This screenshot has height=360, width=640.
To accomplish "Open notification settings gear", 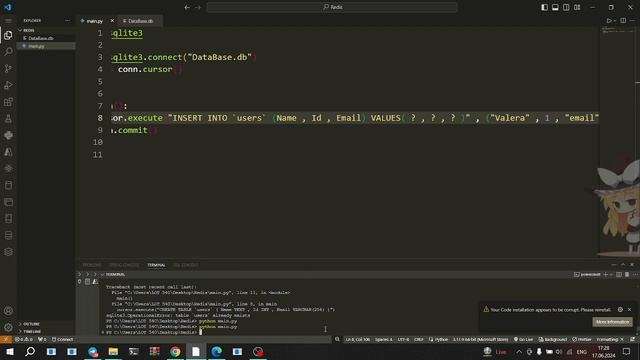I will coord(620,310).
